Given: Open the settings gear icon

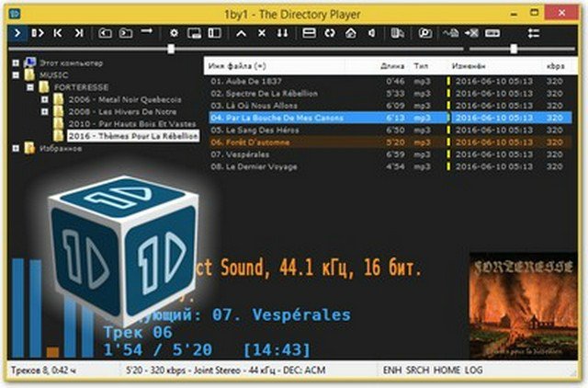Looking at the screenshot, I should tap(175, 33).
